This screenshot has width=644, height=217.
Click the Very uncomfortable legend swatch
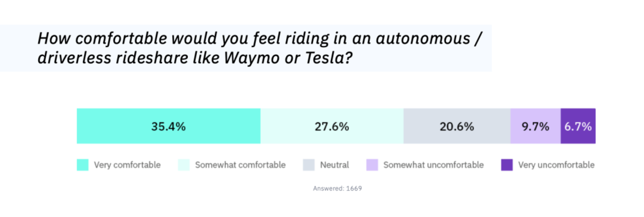[507, 165]
